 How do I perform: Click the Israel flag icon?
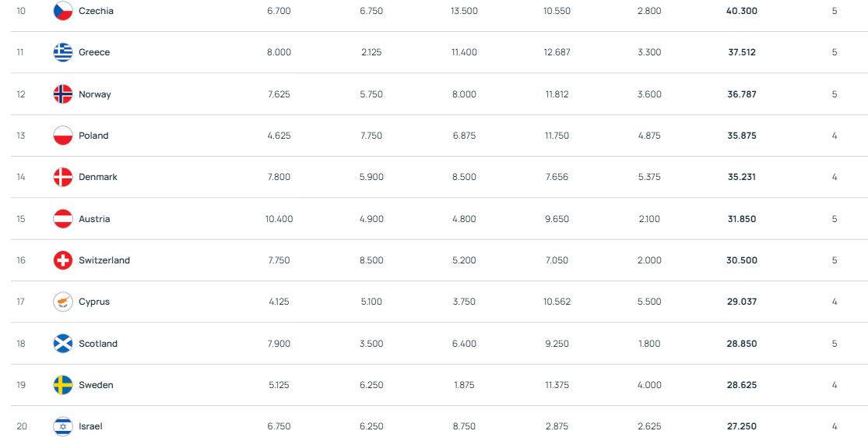(63, 426)
